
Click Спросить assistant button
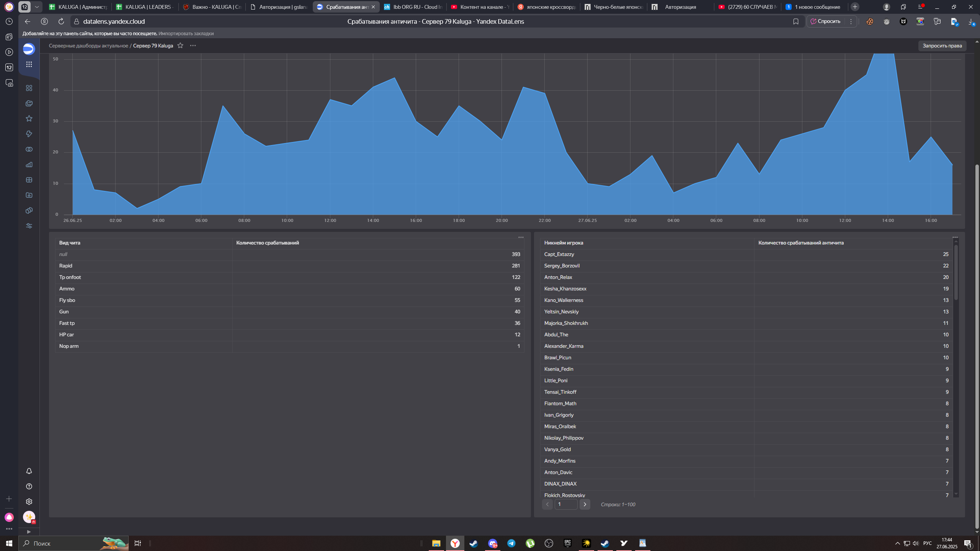tap(825, 21)
